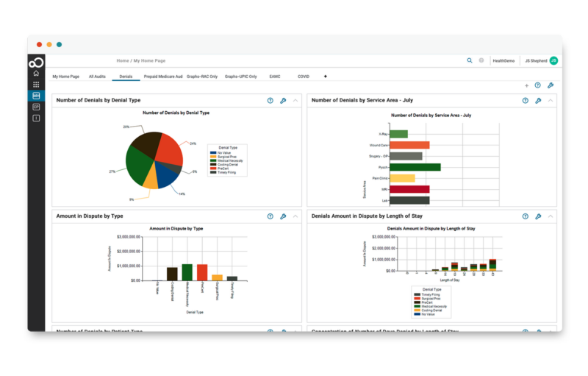Image resolution: width=588 pixels, height=376 pixels.
Task: Open the info module icon in sidebar
Action: pyautogui.click(x=36, y=118)
